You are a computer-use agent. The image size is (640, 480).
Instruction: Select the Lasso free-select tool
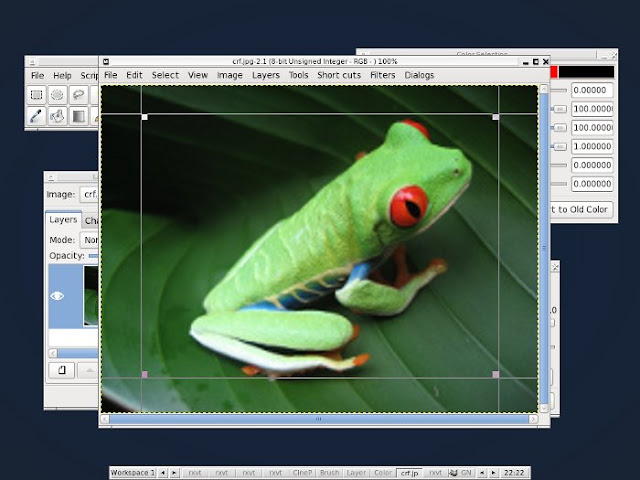pyautogui.click(x=78, y=95)
